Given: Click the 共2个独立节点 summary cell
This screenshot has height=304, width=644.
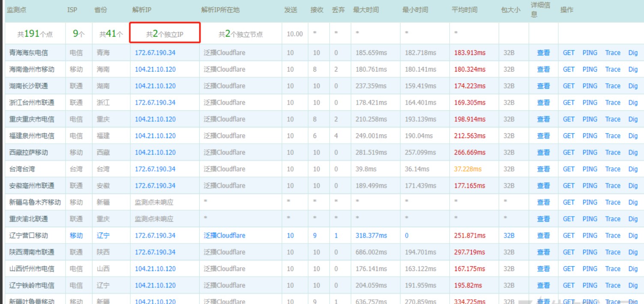Looking at the screenshot, I should (x=241, y=34).
